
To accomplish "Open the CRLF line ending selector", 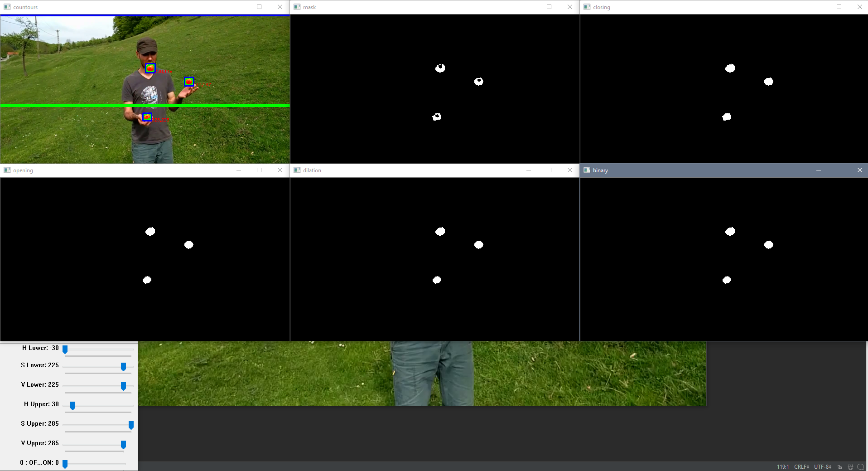I will click(x=801, y=466).
